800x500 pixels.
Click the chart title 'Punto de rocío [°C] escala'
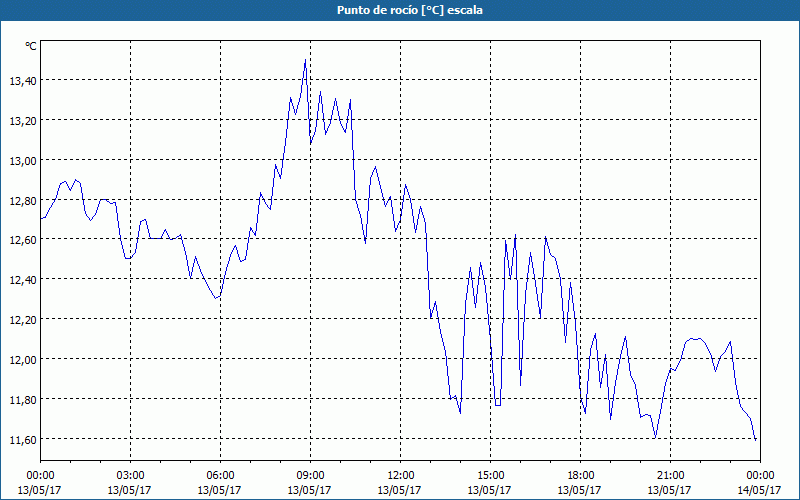(410, 10)
